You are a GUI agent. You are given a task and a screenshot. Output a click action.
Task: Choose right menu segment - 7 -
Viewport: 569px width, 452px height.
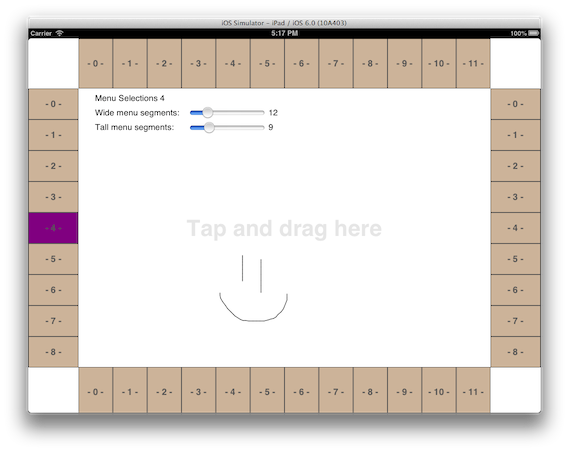(516, 321)
